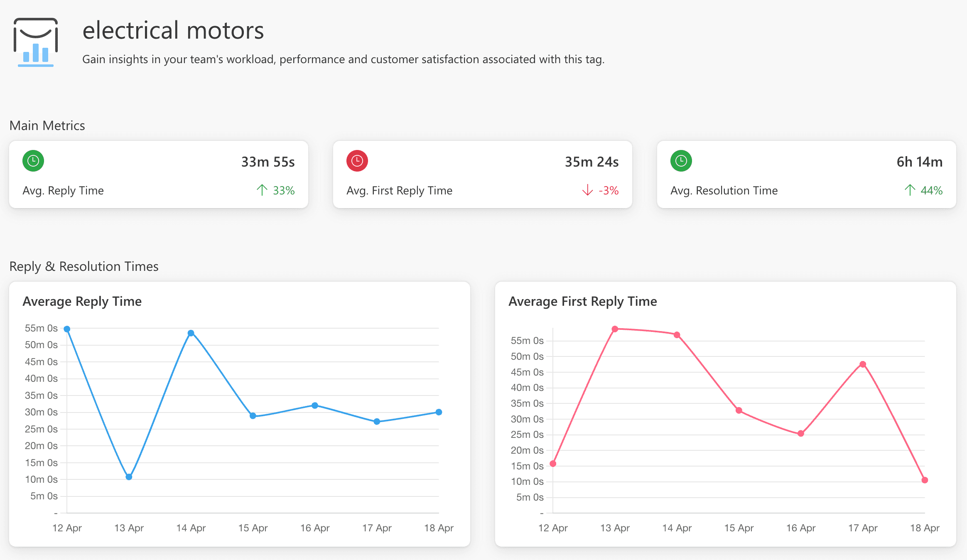Image resolution: width=967 pixels, height=560 pixels.
Task: Click green clock icon on Avg. Reply Time
Action: point(33,161)
